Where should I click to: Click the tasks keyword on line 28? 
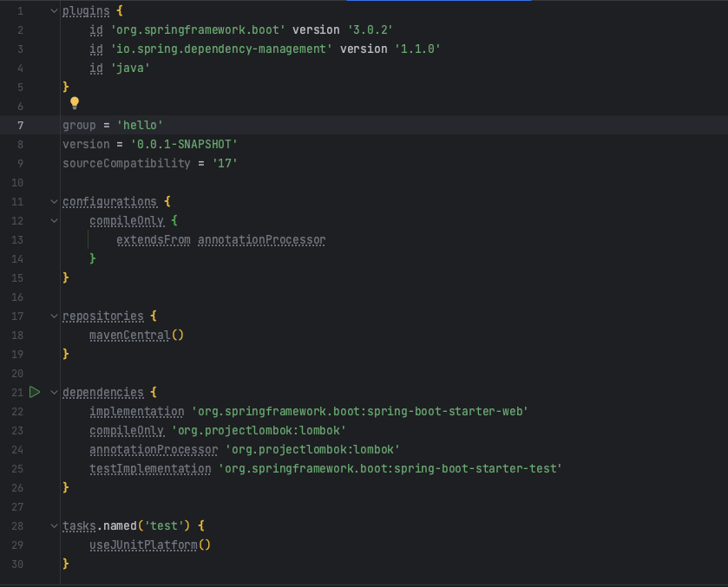(x=79, y=525)
